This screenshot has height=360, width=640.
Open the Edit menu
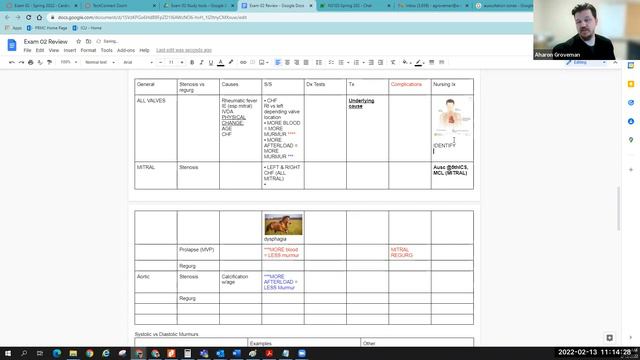40,50
